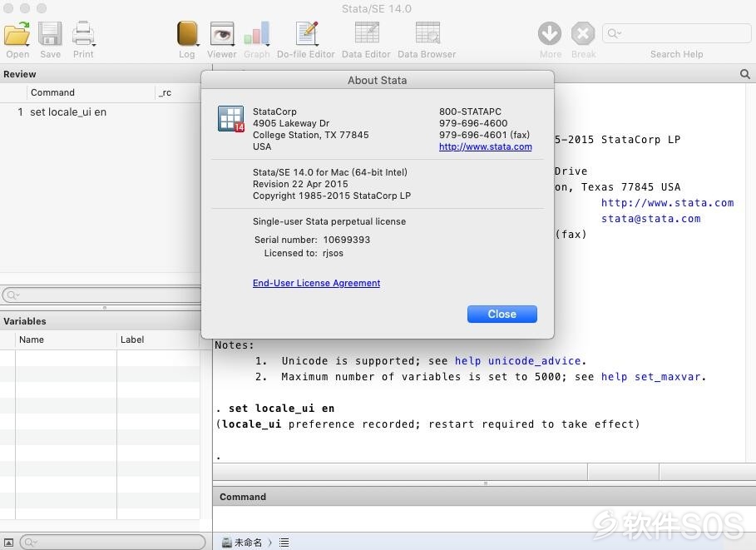Click serial number 10699393 text
This screenshot has width=756, height=550.
click(x=347, y=240)
